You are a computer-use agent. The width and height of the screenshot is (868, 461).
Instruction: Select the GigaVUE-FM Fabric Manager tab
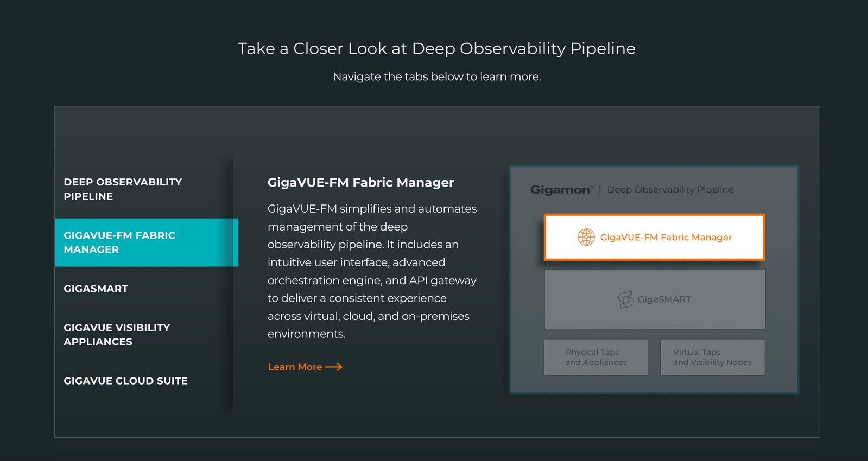coord(146,242)
